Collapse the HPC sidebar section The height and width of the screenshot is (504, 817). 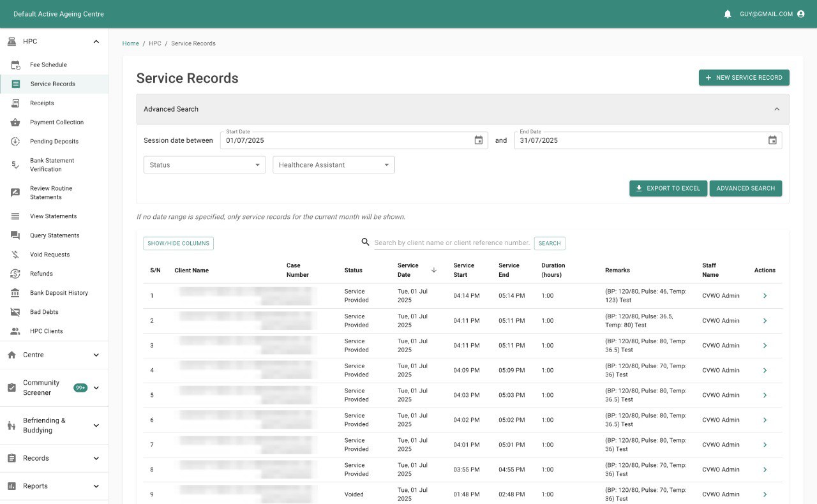[x=96, y=41]
